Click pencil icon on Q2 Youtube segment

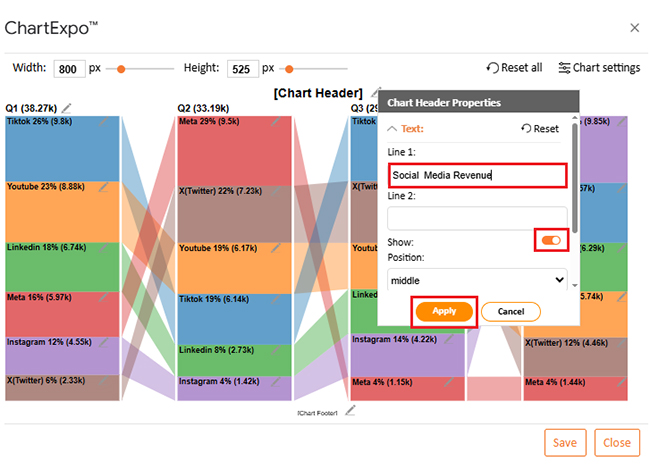tap(276, 248)
